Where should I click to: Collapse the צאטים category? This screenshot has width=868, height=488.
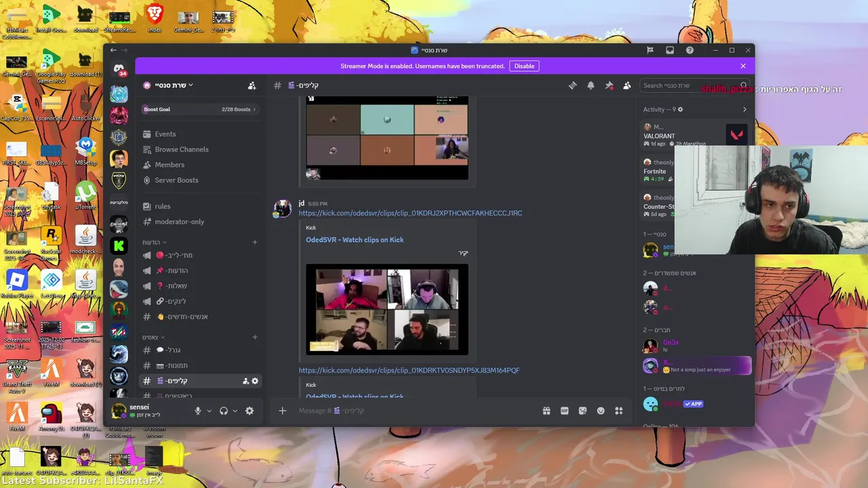click(153, 337)
